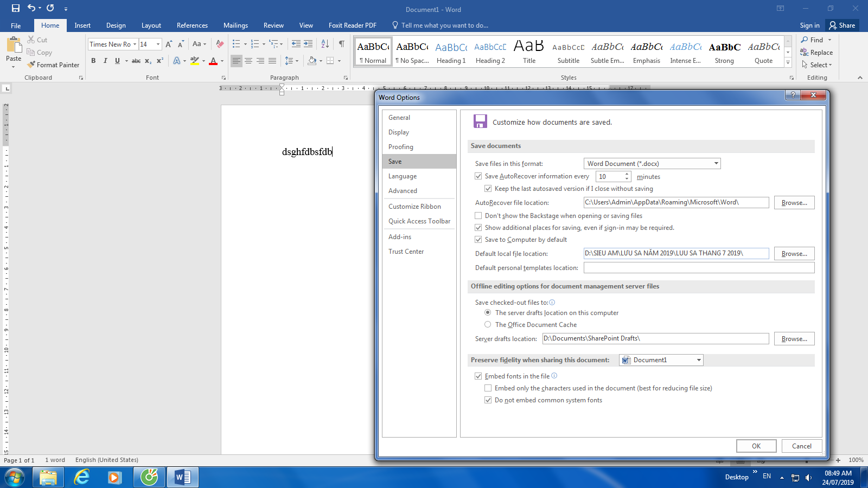Uncheck Save AutoRecover information checkbox
This screenshot has width=868, height=488.
tap(478, 176)
